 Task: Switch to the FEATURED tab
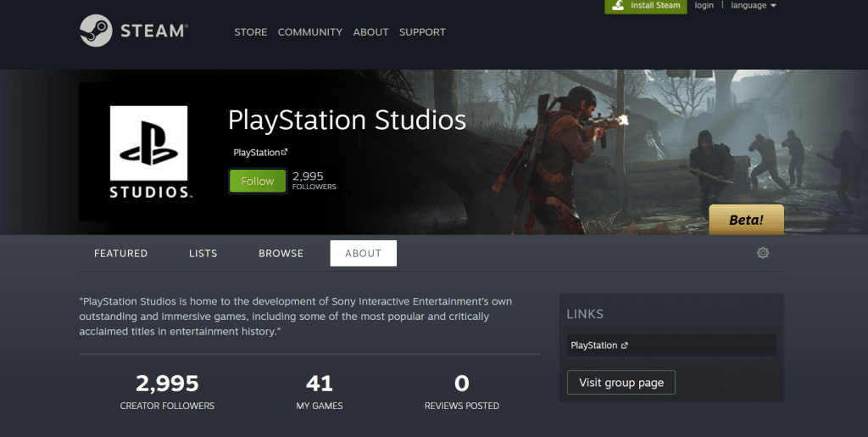click(x=120, y=253)
